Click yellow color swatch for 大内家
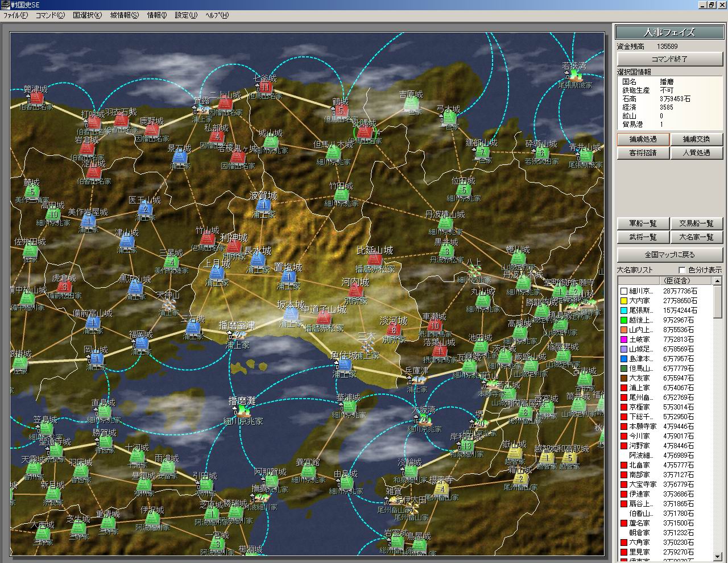This screenshot has width=728, height=563. pyautogui.click(x=623, y=301)
